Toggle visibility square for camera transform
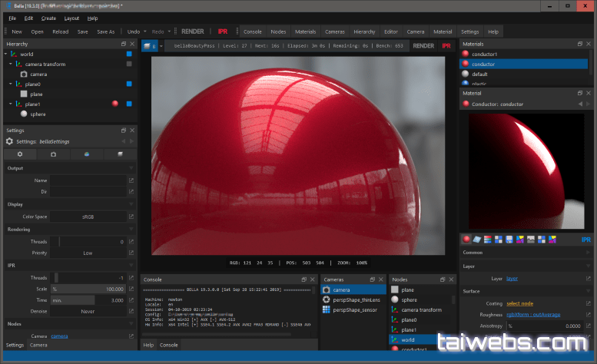This screenshot has width=597, height=364. click(128, 65)
